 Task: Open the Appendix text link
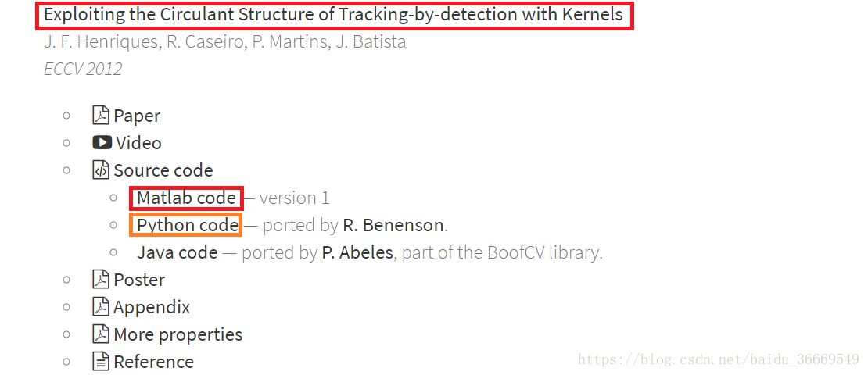point(152,308)
